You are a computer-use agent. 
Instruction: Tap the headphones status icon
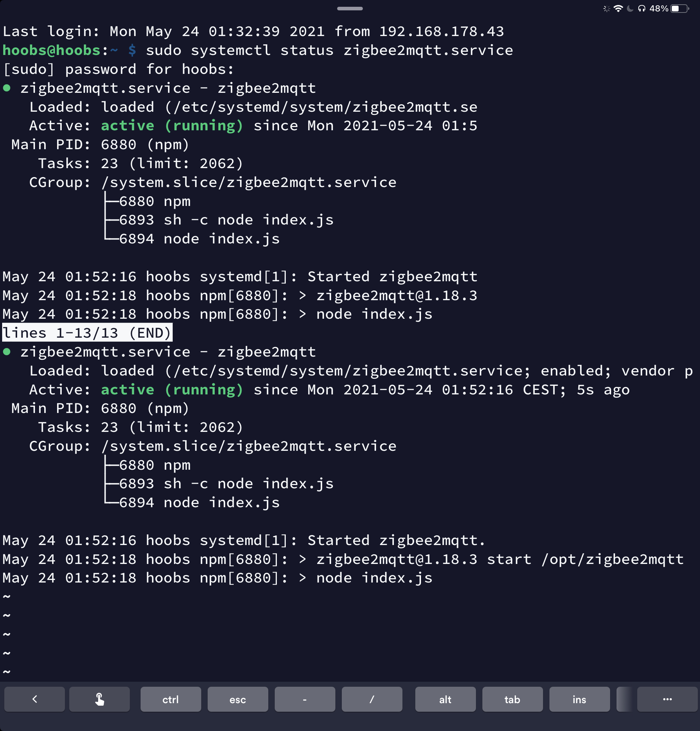click(641, 9)
